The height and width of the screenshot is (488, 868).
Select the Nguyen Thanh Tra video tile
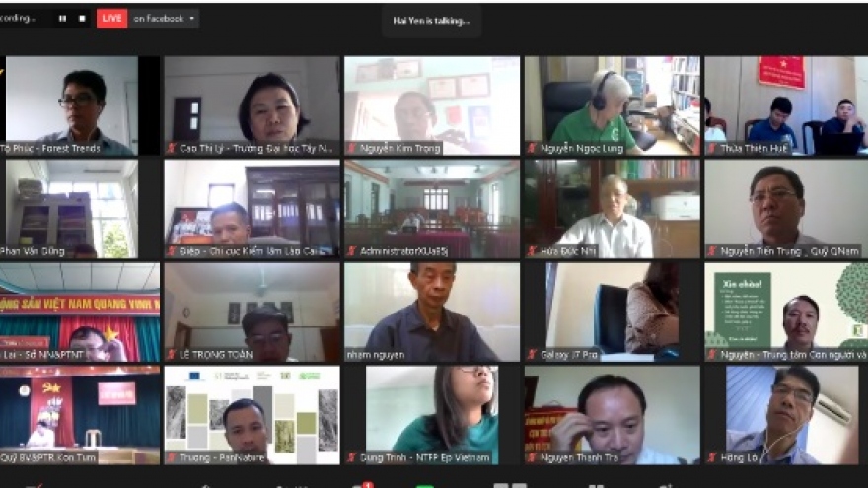613,415
